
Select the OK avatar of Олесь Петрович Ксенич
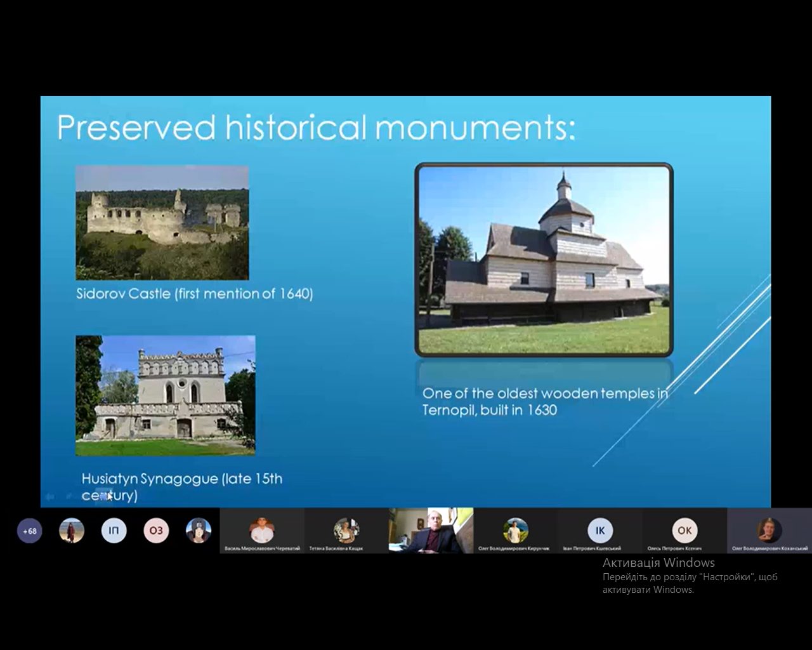pos(684,530)
